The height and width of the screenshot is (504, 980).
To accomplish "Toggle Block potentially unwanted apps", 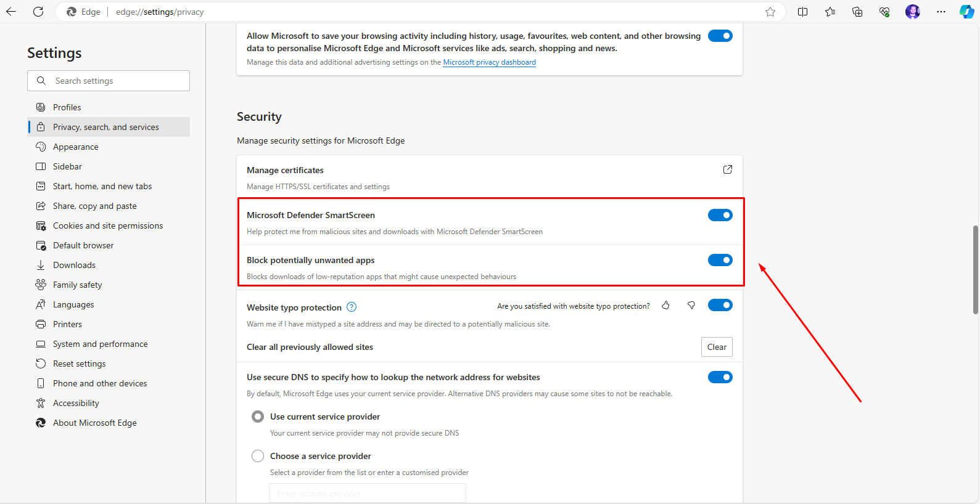I will [x=720, y=260].
